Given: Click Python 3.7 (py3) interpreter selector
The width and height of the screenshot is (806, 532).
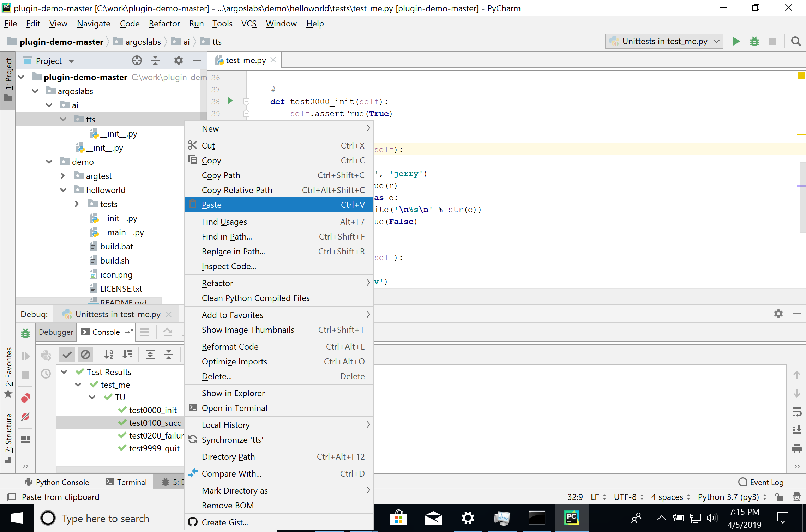Looking at the screenshot, I should [732, 497].
